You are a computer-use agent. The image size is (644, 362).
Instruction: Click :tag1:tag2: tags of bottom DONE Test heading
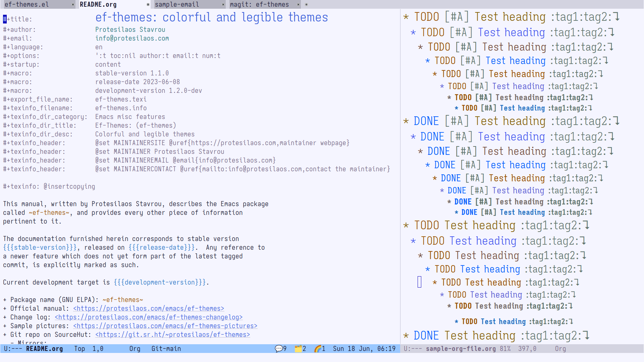[551, 336]
